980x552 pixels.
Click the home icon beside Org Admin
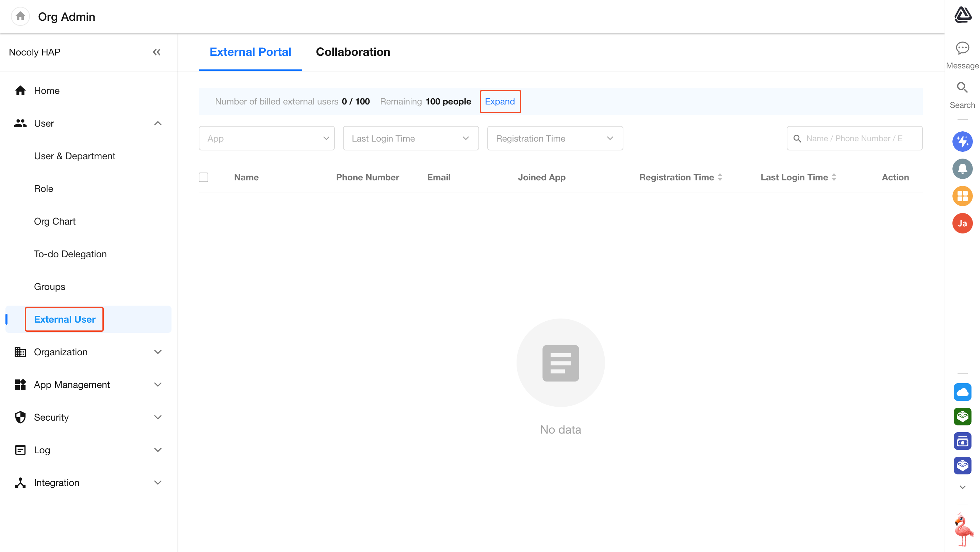(x=20, y=16)
